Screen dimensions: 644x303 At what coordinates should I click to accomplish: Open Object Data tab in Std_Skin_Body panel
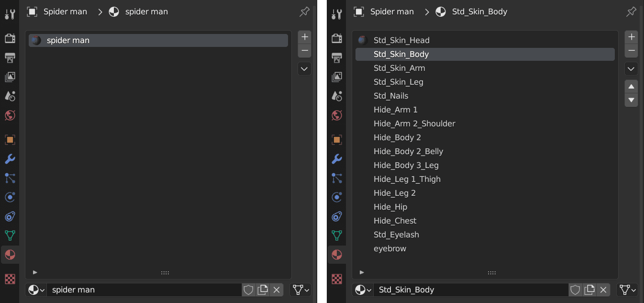[337, 236]
